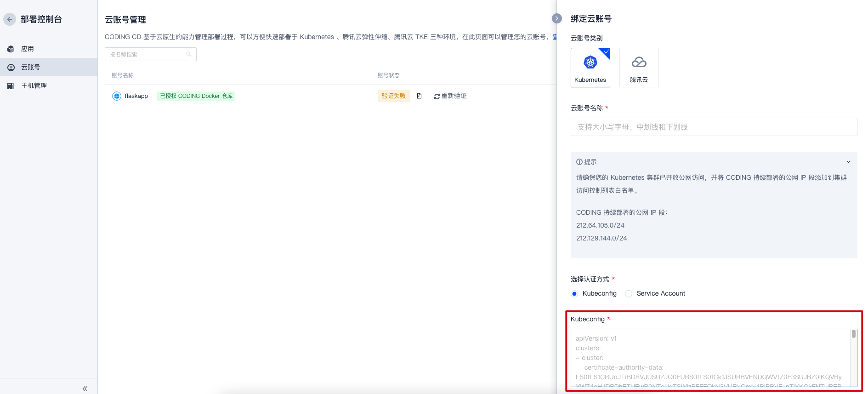The image size is (868, 394).
Task: Choose the 腾讯云 account type card
Action: coord(639,68)
